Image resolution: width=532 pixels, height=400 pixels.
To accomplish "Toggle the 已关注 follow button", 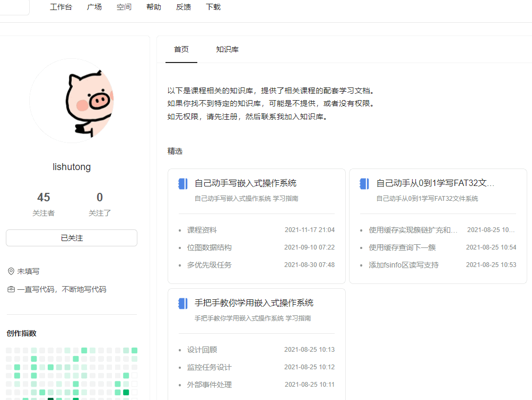I will pyautogui.click(x=72, y=238).
